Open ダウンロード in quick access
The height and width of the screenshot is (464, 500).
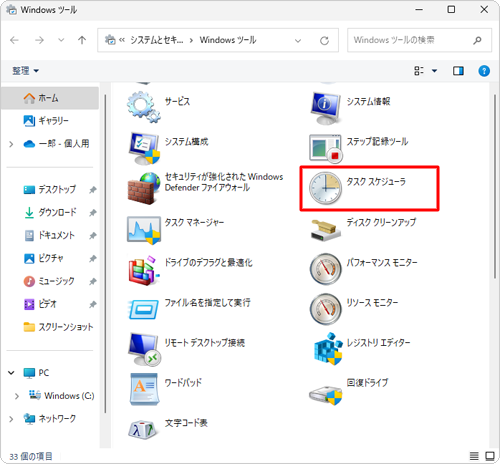(x=50, y=212)
